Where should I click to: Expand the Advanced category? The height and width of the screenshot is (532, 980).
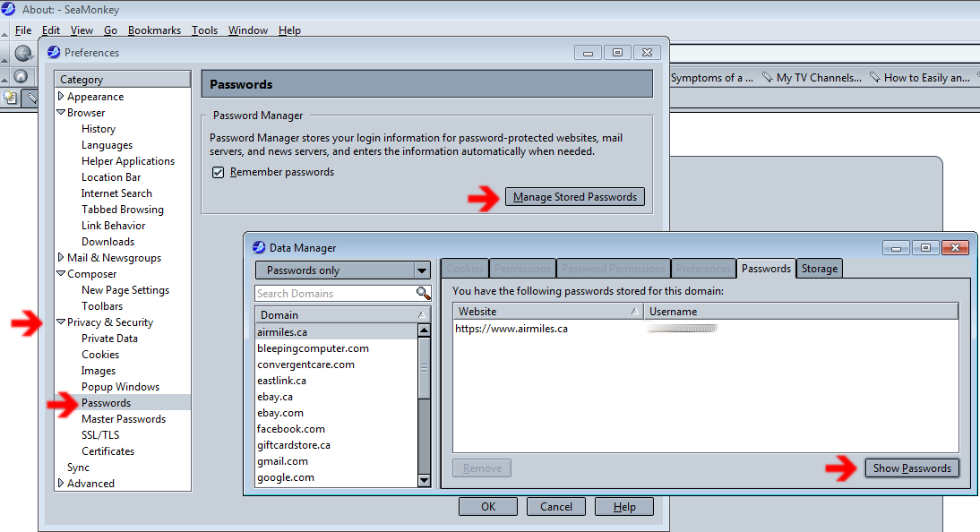click(x=61, y=483)
